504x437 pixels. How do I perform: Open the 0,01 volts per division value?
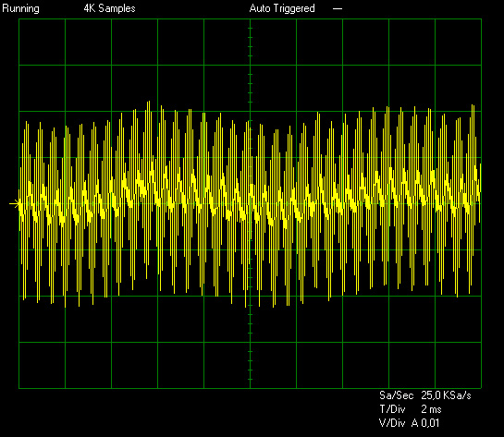430,423
